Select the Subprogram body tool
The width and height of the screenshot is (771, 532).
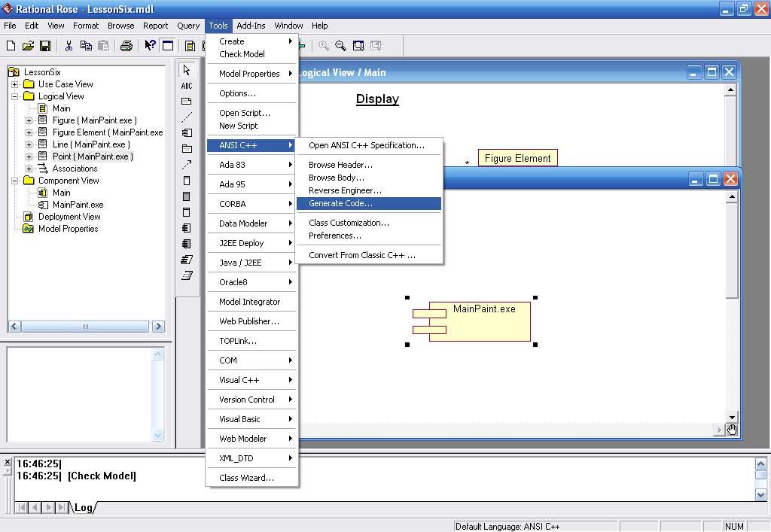tap(187, 196)
